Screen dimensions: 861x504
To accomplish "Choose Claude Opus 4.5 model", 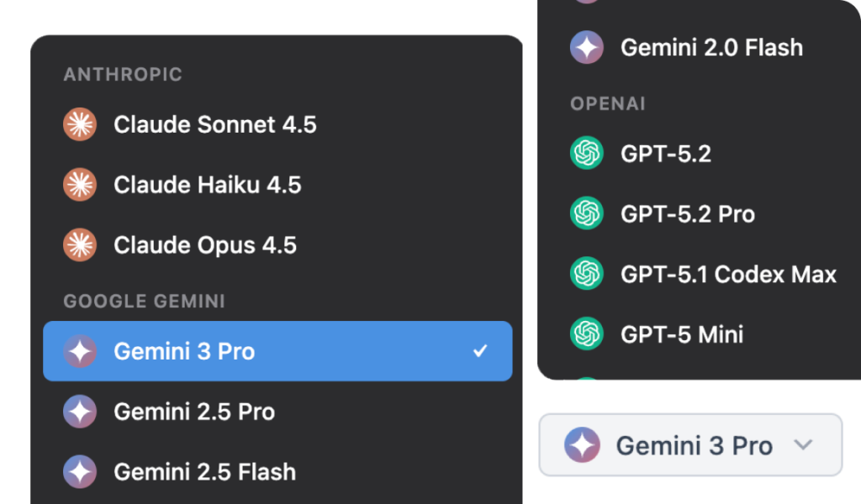I will click(x=205, y=245).
